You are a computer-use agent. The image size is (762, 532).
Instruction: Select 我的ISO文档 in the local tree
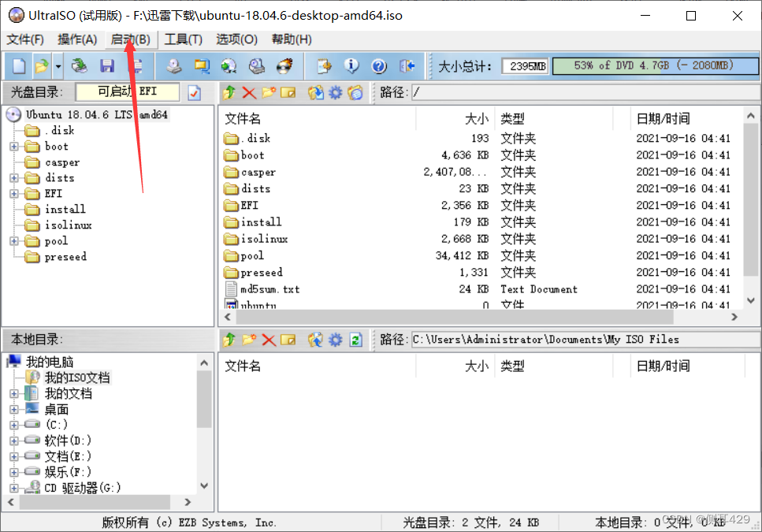(76, 378)
